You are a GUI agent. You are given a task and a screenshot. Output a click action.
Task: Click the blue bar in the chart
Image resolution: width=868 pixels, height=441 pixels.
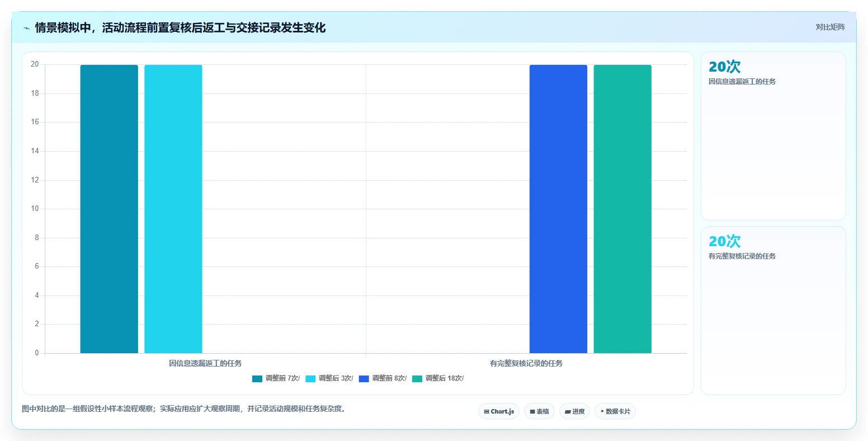(x=558, y=209)
